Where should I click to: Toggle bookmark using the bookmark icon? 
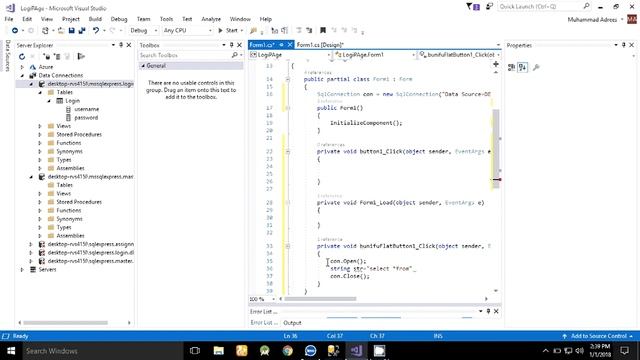pos(323,31)
